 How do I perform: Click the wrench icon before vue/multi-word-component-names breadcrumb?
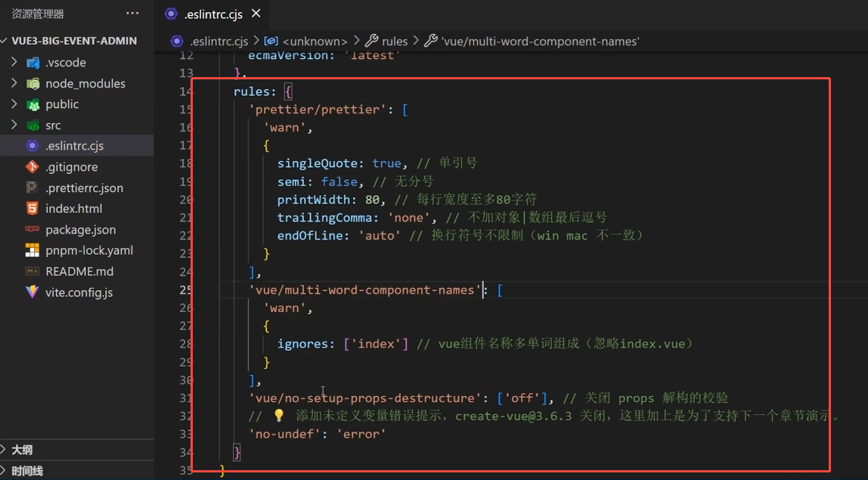click(431, 40)
